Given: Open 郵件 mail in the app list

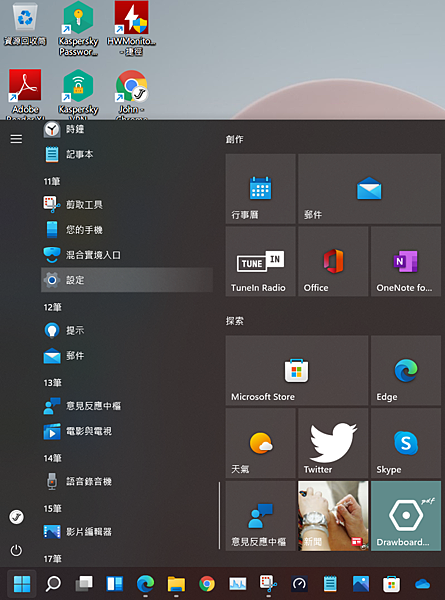Looking at the screenshot, I should tap(127, 355).
